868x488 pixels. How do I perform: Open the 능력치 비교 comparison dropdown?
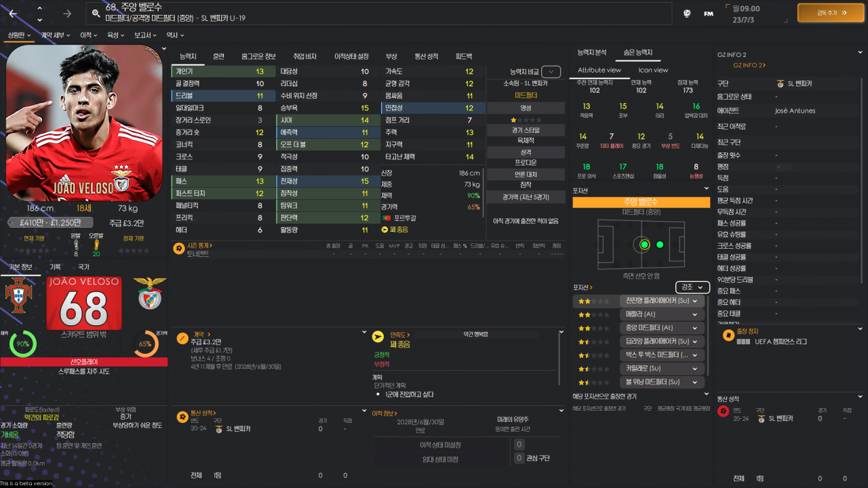(x=550, y=71)
